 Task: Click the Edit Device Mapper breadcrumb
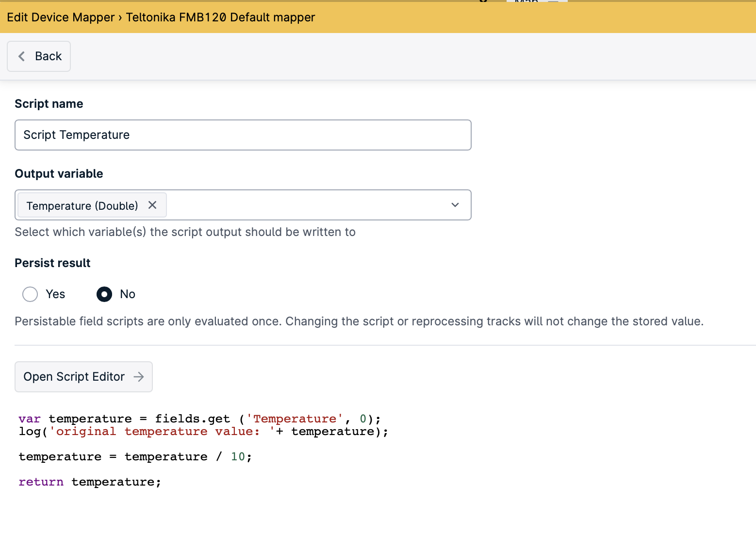(x=61, y=17)
